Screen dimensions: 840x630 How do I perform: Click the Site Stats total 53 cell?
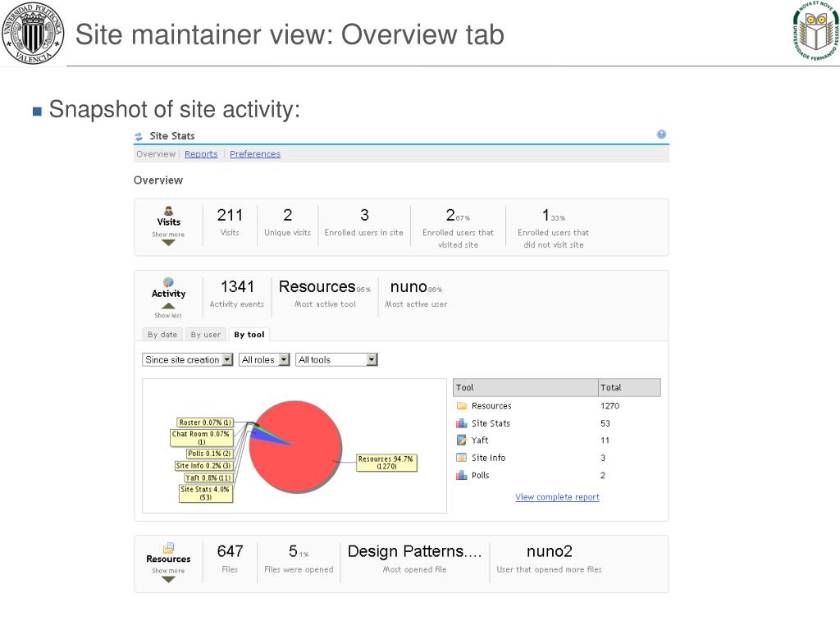(605, 423)
